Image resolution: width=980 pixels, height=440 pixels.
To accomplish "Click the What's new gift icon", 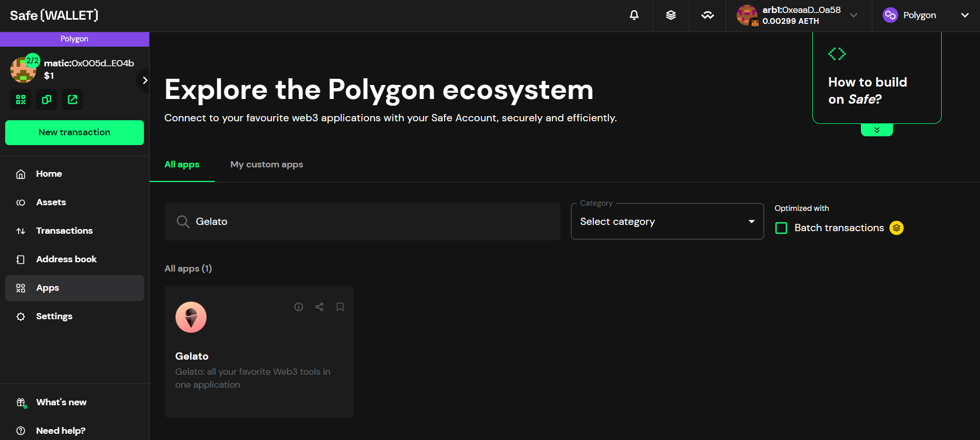I will click(21, 403).
